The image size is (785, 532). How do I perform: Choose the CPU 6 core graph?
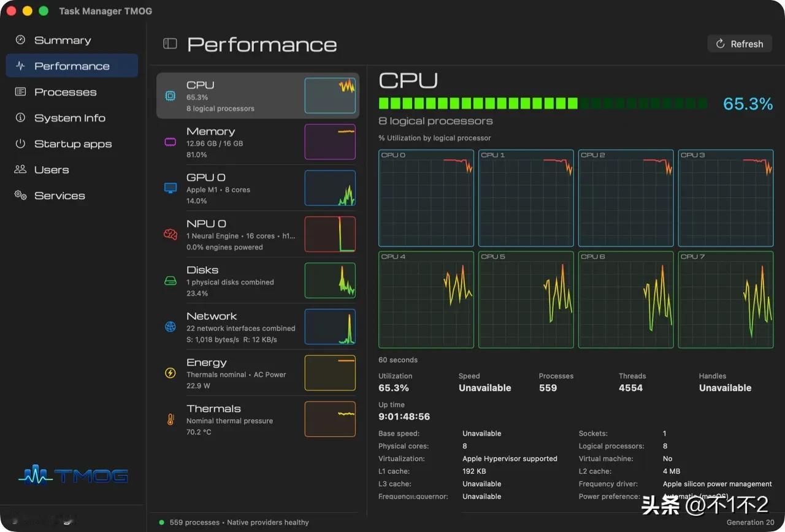point(626,300)
